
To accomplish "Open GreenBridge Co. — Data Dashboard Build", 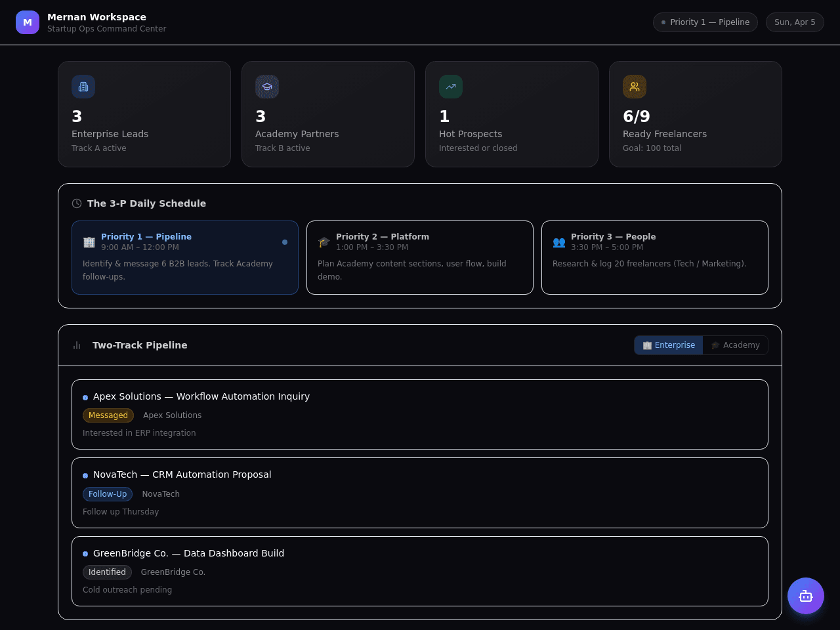I will [420, 571].
